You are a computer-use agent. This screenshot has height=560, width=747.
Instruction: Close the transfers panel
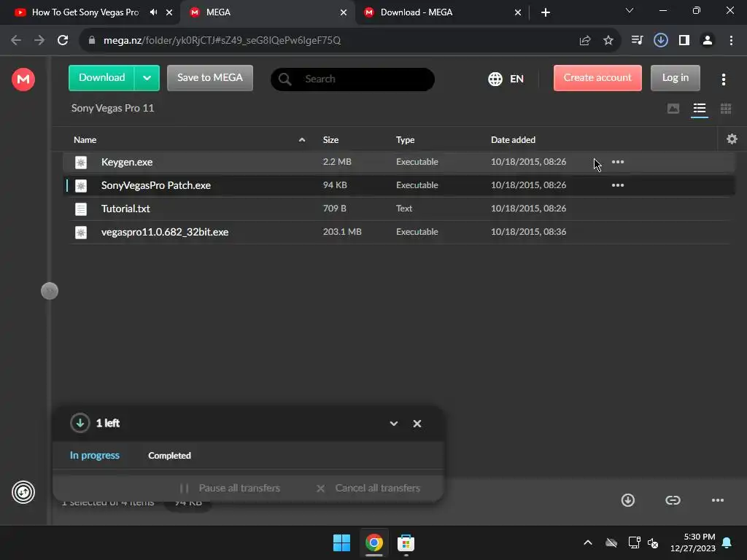pos(417,424)
